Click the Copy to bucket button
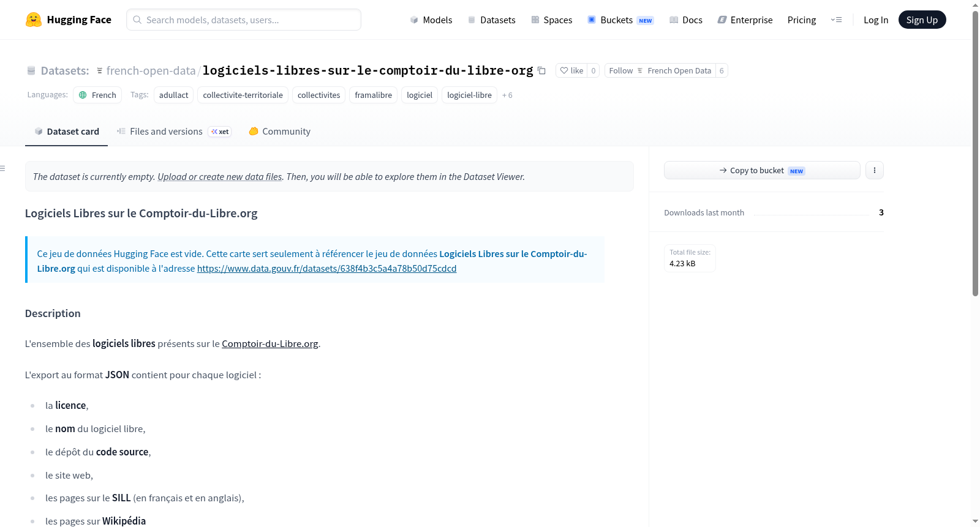The height and width of the screenshot is (527, 980). click(x=762, y=170)
